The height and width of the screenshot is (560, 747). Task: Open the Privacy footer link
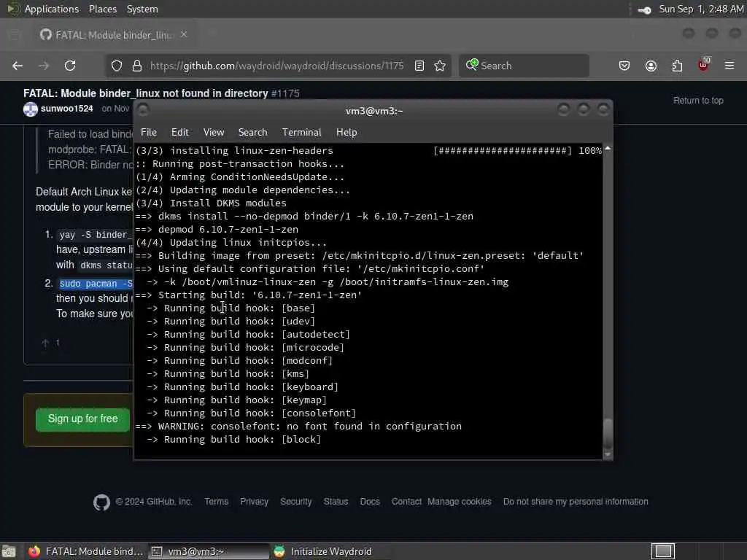click(x=254, y=502)
